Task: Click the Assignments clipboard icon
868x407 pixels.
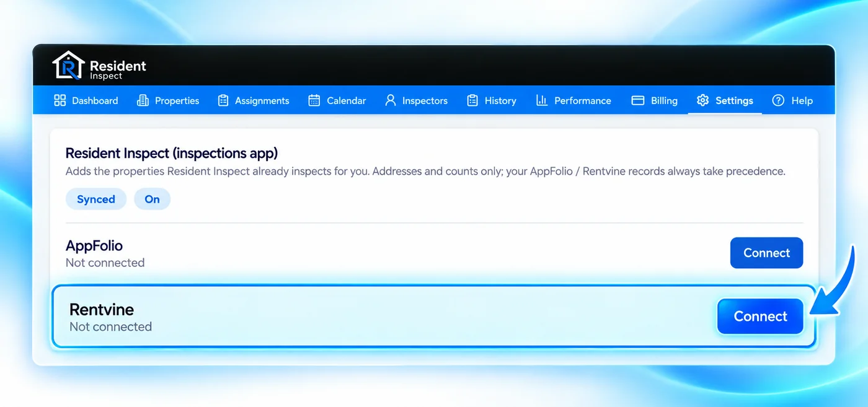Action: point(223,100)
